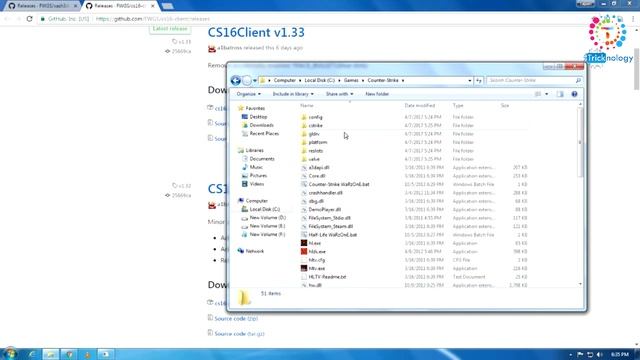Viewport: 640px width, 360px height.
Task: Select the gldrv folder icon
Action: pos(304,134)
